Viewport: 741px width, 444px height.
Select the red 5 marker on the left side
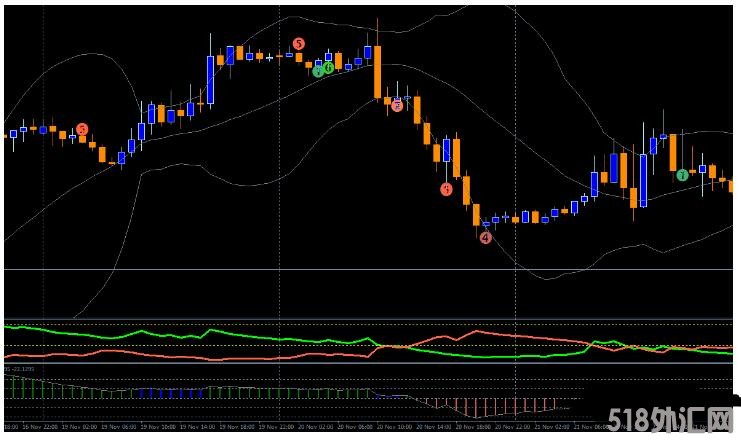(x=82, y=129)
